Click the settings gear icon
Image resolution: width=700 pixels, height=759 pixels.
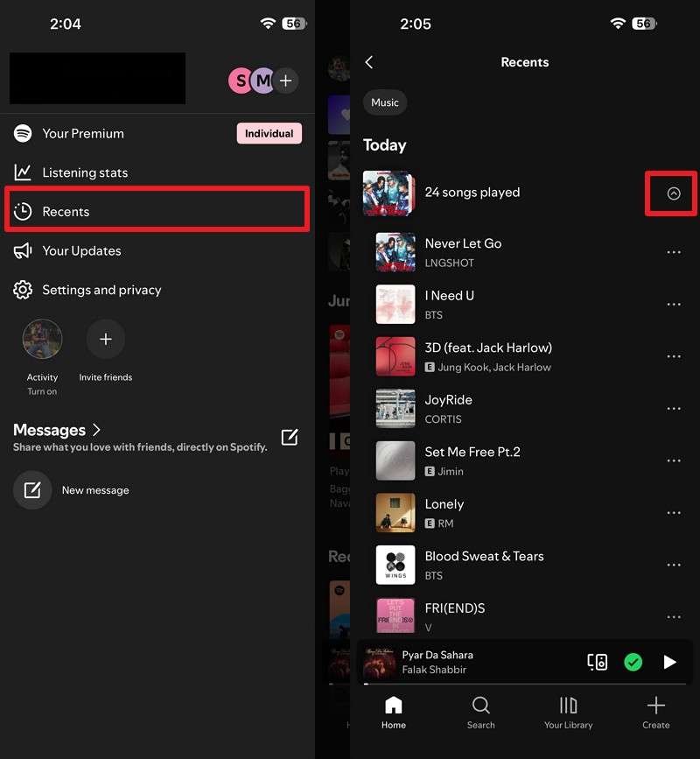23,290
